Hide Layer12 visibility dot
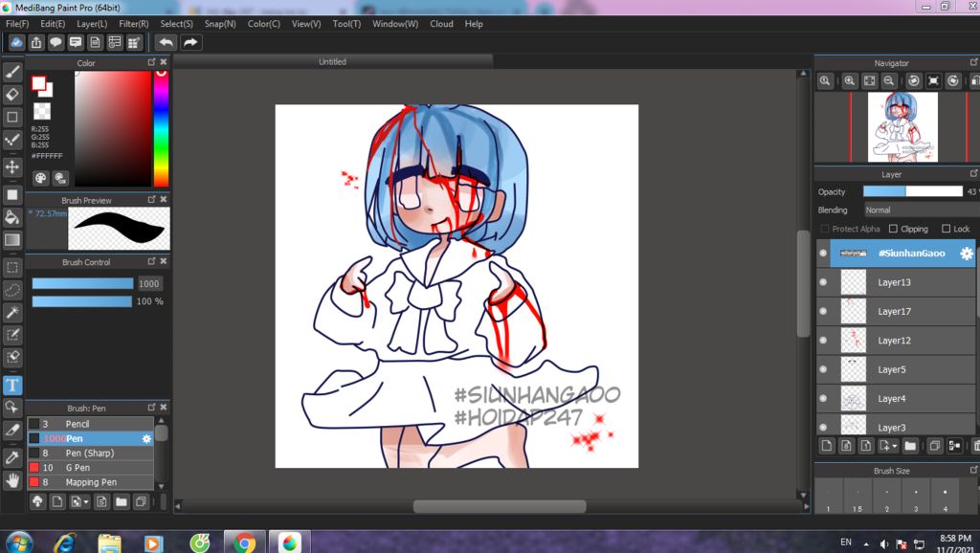The width and height of the screenshot is (980, 553). (823, 341)
